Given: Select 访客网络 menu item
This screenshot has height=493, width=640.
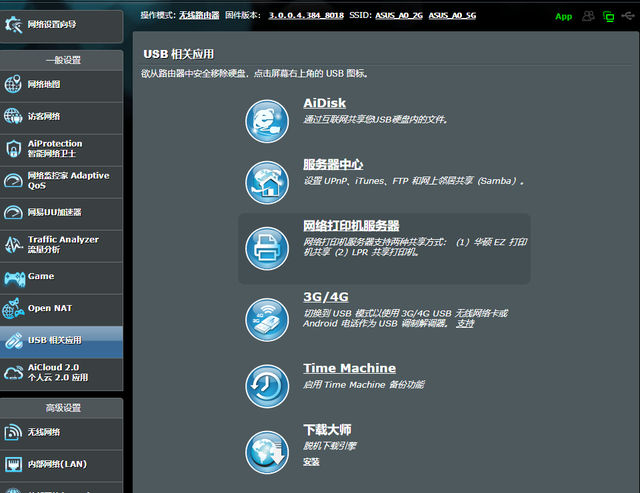Looking at the screenshot, I should [62, 118].
